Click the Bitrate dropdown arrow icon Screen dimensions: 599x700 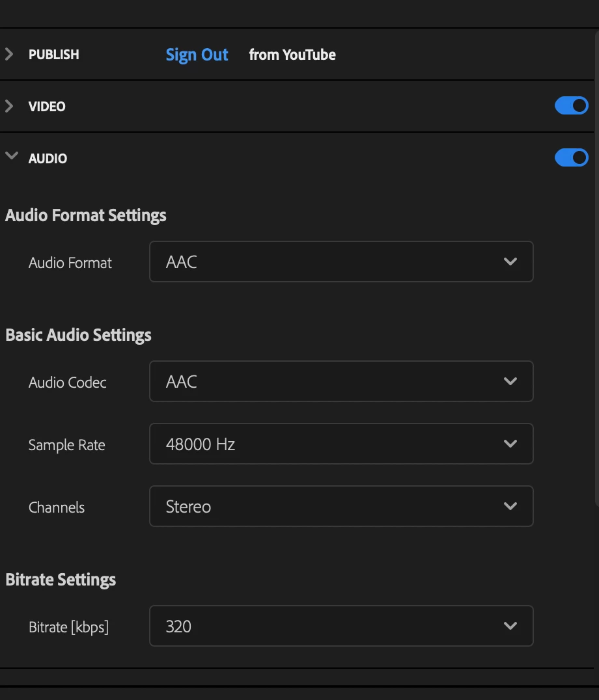coord(510,626)
